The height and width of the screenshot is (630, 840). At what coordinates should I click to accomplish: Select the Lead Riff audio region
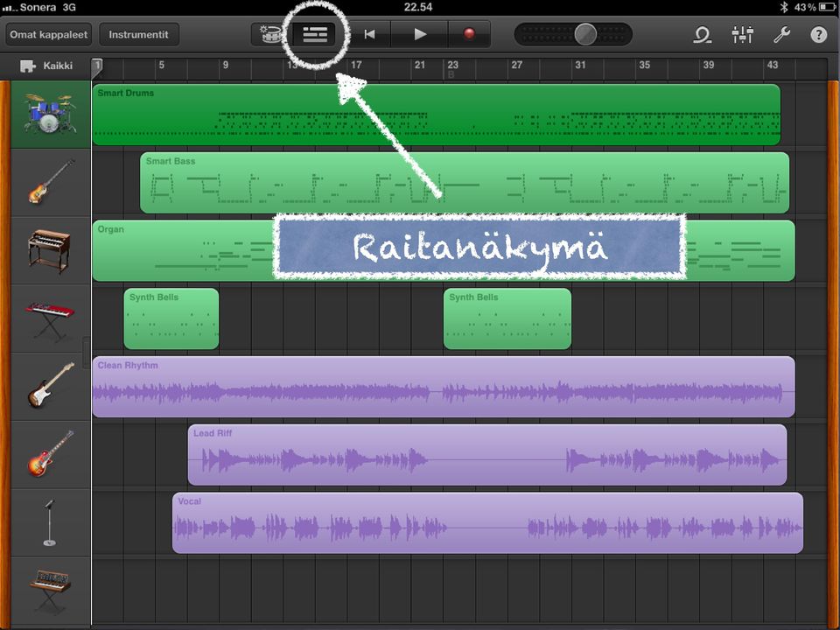(x=487, y=455)
